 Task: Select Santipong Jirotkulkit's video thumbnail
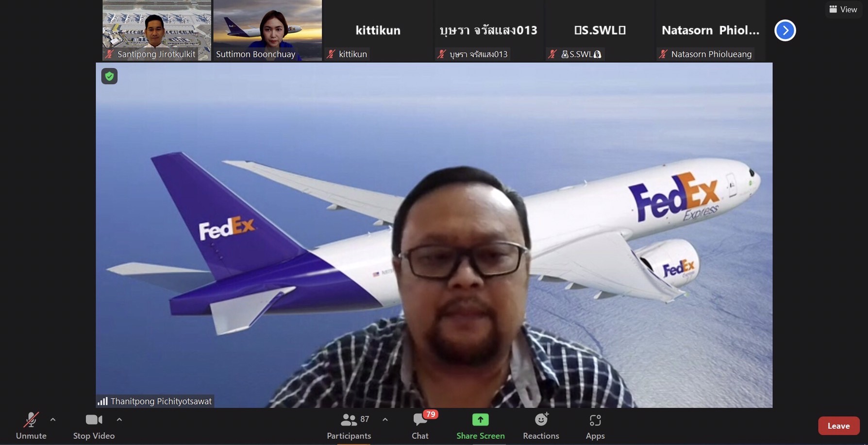click(156, 29)
